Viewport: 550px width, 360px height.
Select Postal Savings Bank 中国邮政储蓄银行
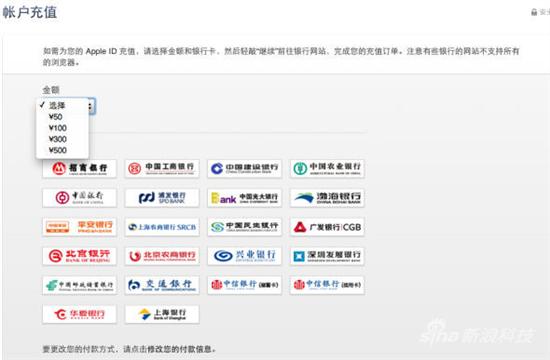79,285
